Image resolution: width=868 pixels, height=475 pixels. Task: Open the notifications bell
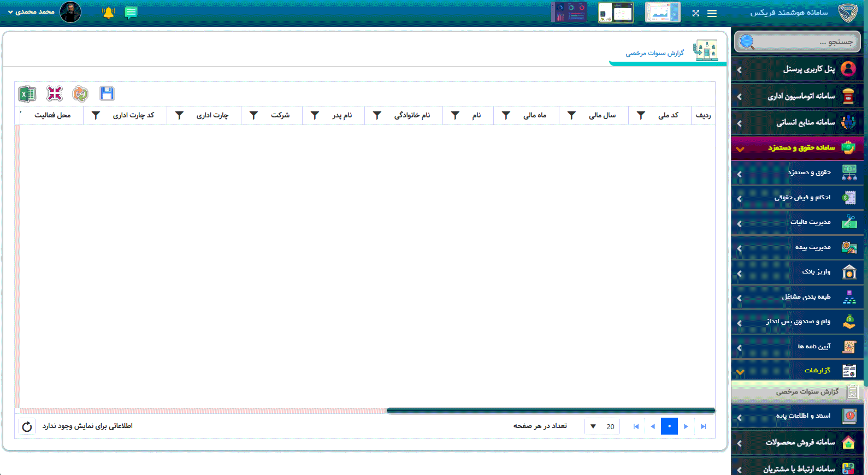tap(108, 13)
